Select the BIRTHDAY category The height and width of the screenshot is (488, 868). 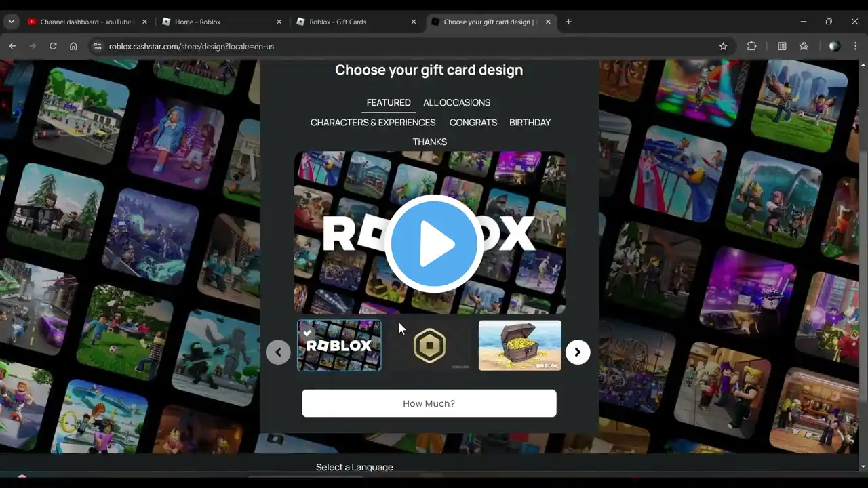530,122
